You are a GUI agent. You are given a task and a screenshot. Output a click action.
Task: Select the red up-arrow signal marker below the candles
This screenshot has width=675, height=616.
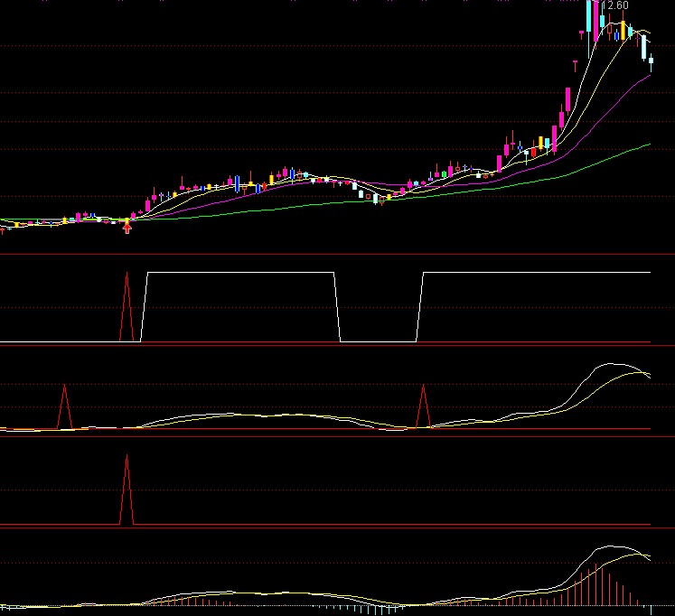pos(127,229)
